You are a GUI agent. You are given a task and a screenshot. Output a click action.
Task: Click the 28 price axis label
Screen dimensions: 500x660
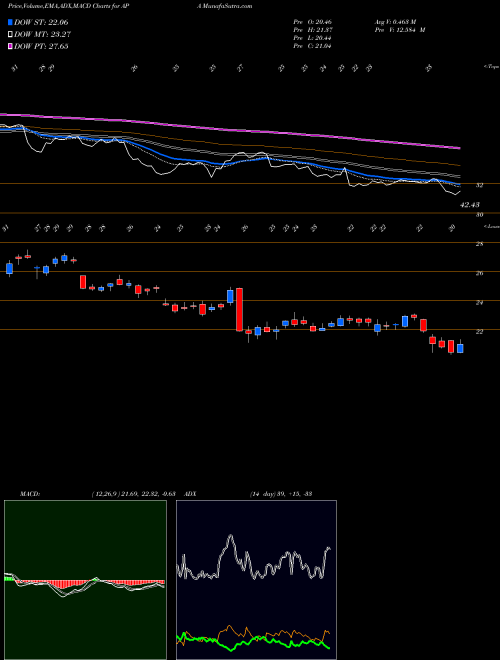479,244
